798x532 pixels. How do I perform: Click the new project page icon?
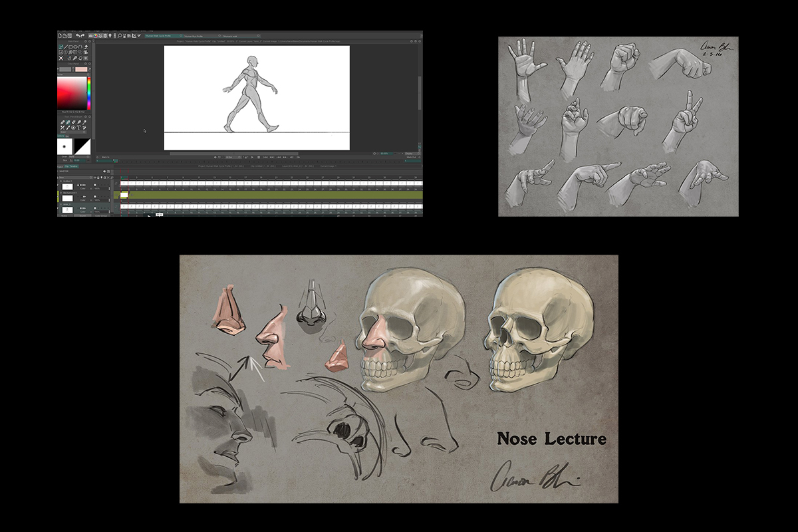click(x=60, y=36)
